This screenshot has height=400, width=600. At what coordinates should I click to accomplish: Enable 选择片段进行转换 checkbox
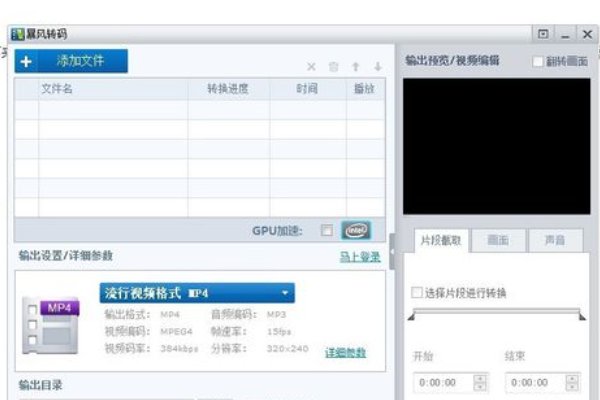(417, 293)
